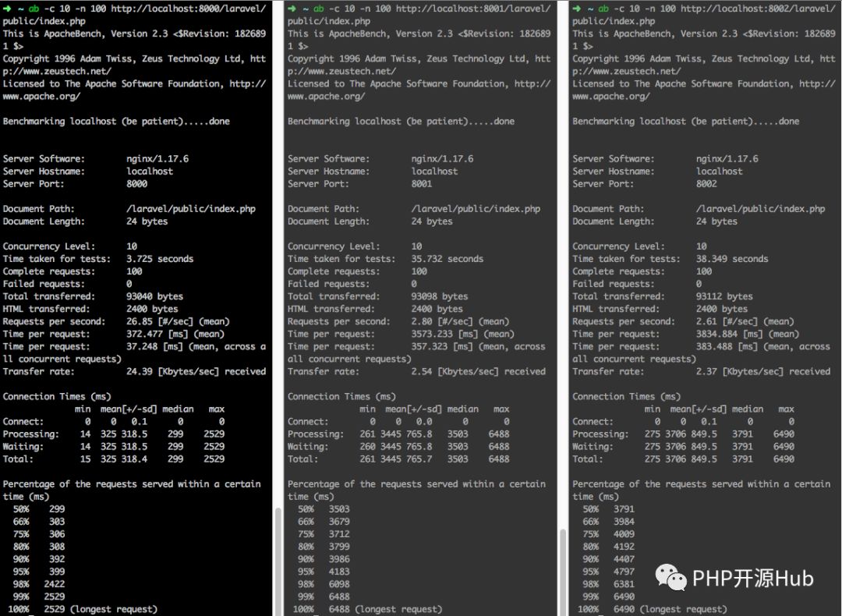Click the Waiting row minimum value "260"
Image resolution: width=842 pixels, height=616 pixels.
point(368,447)
